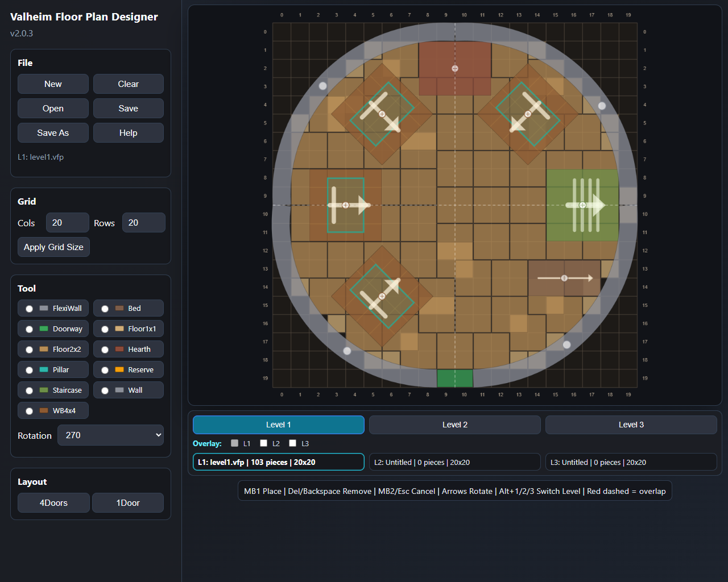Click the white pillar dot at lower-left wall

tap(347, 351)
